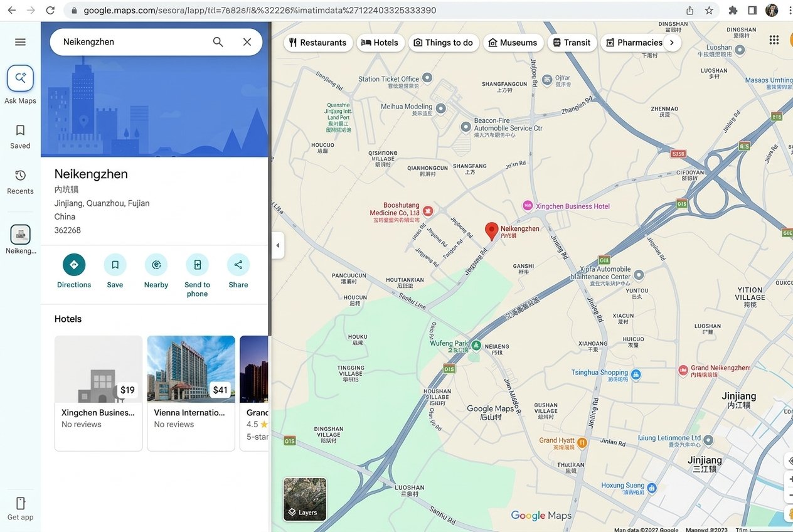Select Station Ticket Office marker
The image size is (793, 532).
tap(427, 78)
